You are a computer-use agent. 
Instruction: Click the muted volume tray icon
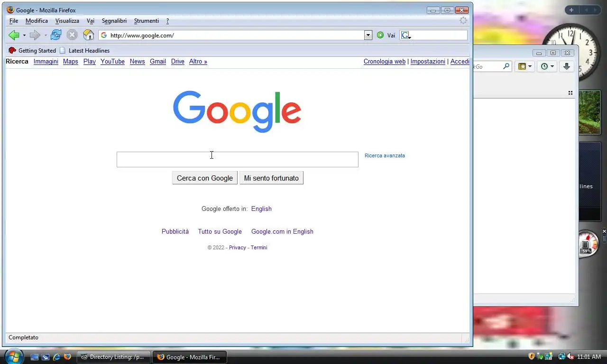570,356
